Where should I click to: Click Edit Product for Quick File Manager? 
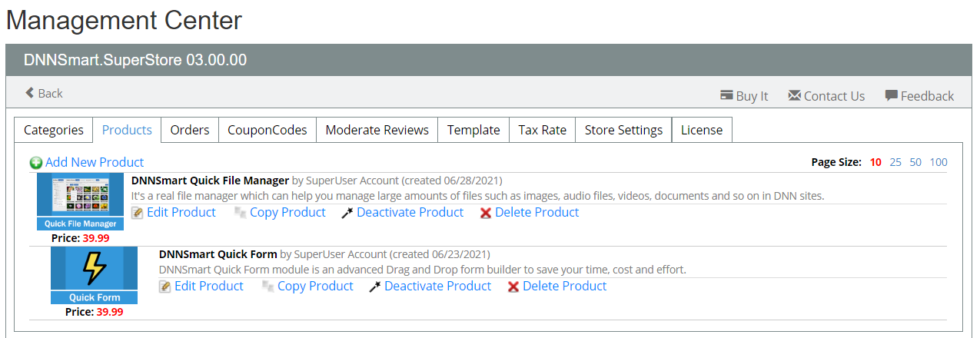coord(181,212)
